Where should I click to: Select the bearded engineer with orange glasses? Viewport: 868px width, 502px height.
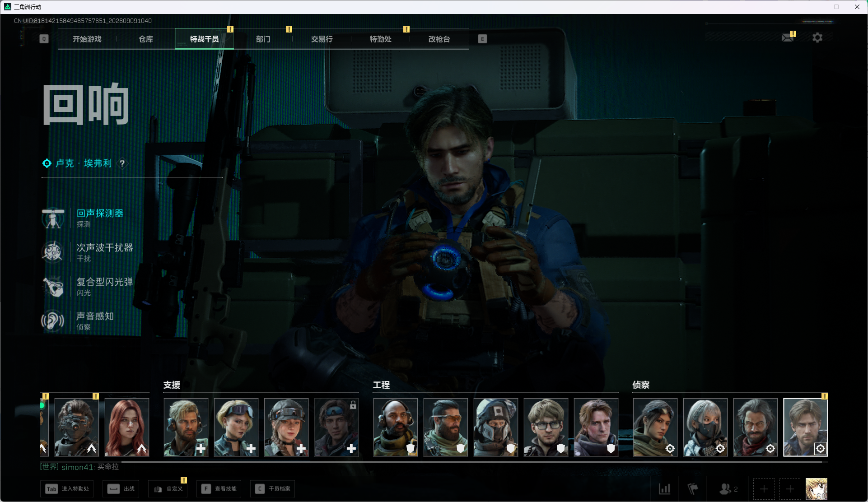[x=446, y=427]
